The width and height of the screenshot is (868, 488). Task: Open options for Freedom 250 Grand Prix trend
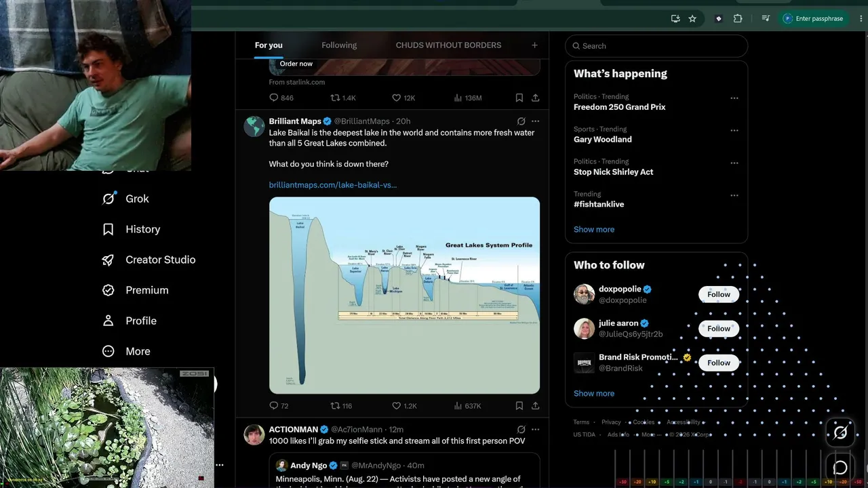(734, 98)
